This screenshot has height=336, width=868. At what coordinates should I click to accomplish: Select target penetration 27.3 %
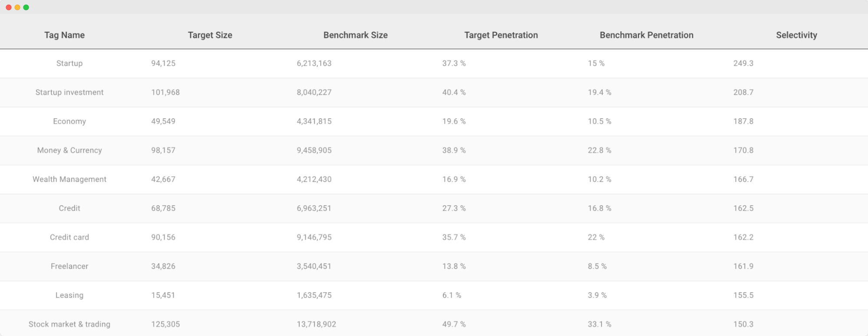[x=454, y=208]
